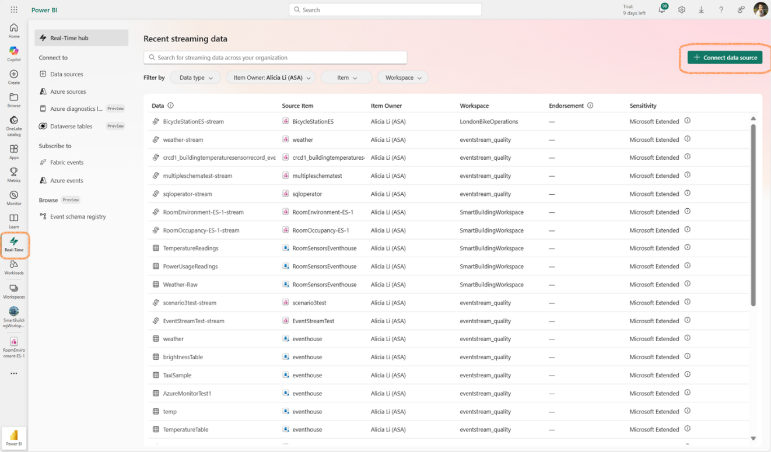Click Connect data source button
The width and height of the screenshot is (771, 452).
coord(725,58)
